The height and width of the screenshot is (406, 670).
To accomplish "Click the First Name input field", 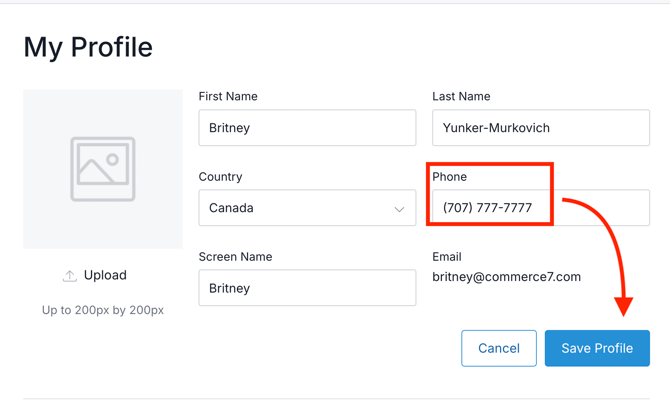I will (307, 128).
